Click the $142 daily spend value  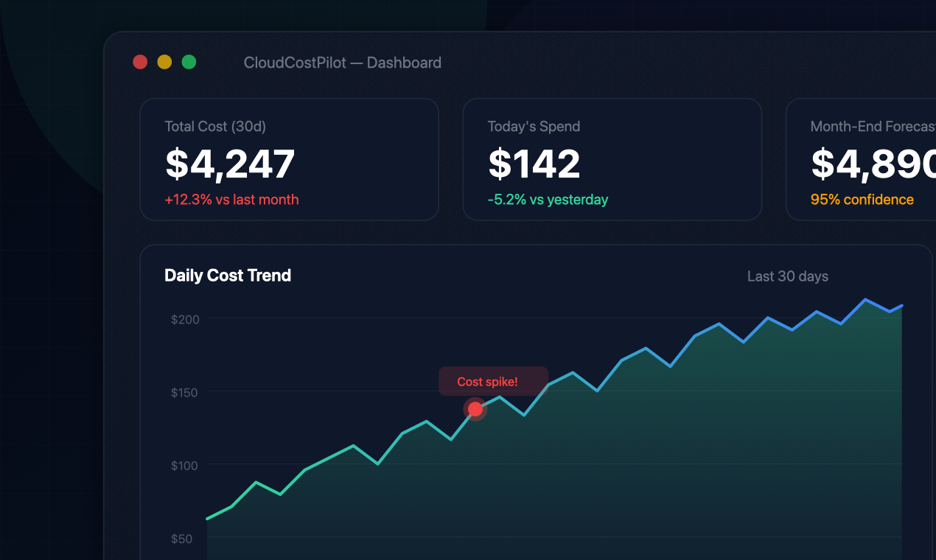(534, 164)
